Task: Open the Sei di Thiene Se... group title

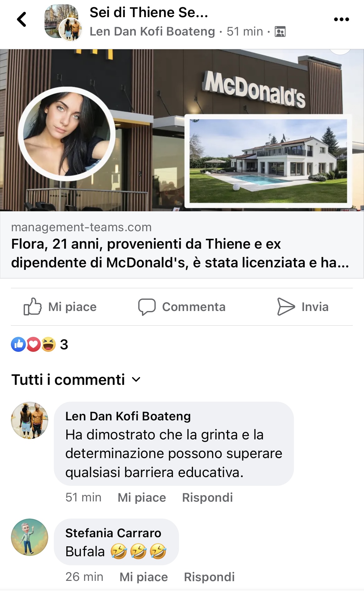Action: tap(149, 12)
